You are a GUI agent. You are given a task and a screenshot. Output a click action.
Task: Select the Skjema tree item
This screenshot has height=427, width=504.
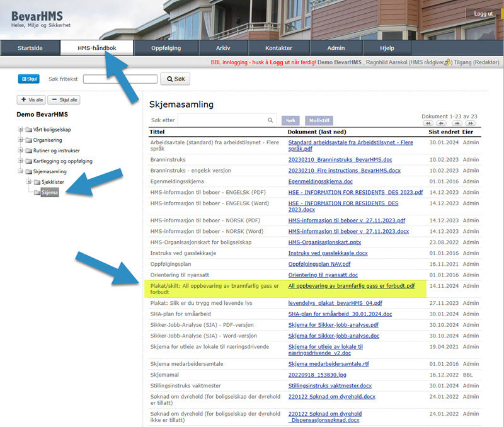49,193
